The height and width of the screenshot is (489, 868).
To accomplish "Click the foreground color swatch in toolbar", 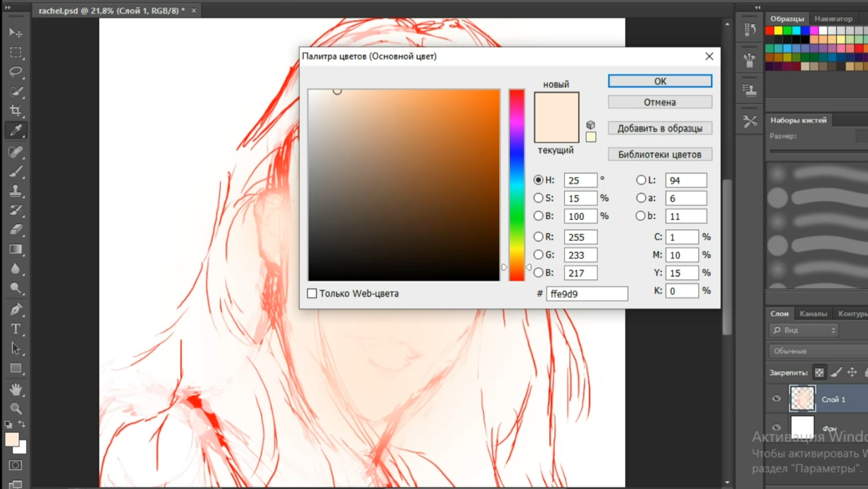I will click(12, 440).
